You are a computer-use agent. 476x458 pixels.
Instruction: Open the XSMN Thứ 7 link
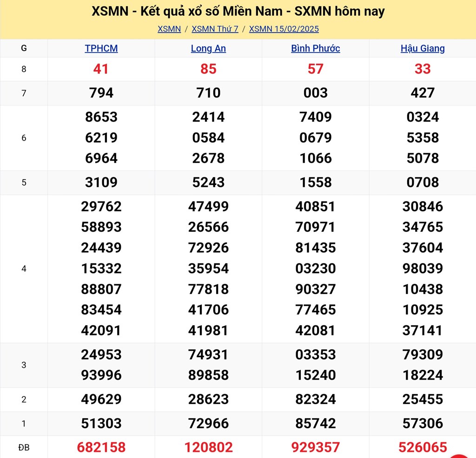[x=215, y=29]
